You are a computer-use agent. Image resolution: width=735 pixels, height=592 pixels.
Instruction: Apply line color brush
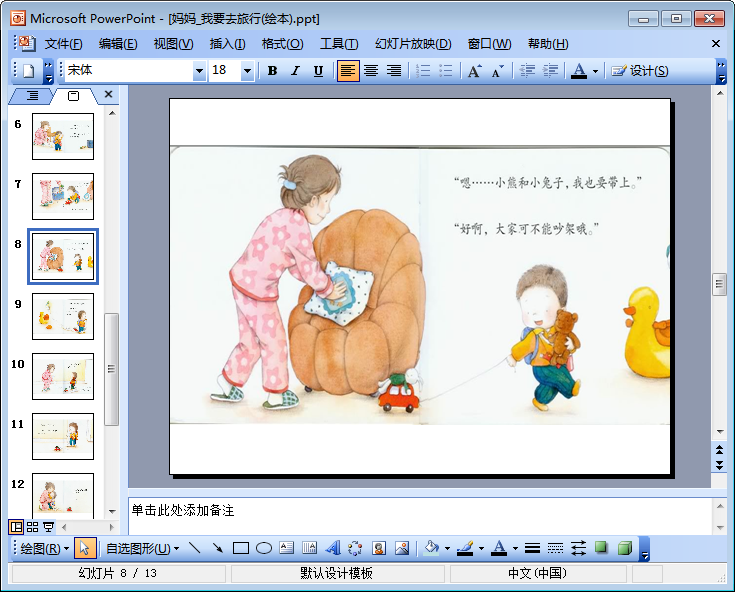coord(465,548)
